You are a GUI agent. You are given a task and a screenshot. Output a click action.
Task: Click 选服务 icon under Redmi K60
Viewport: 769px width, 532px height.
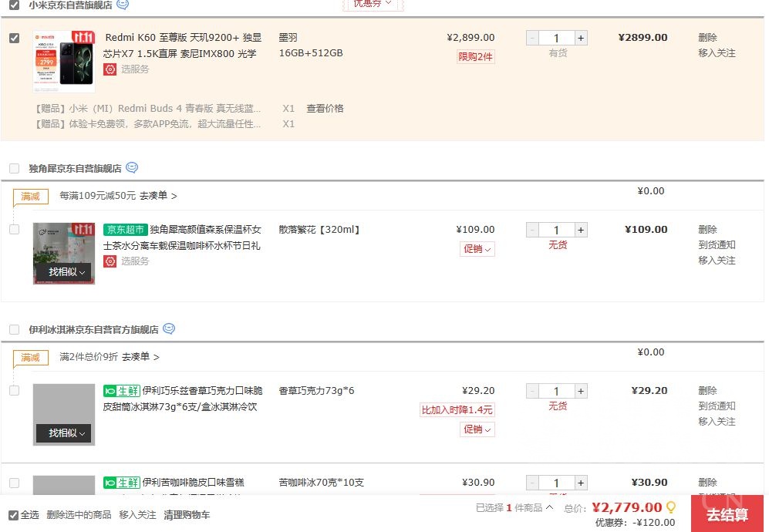click(110, 69)
